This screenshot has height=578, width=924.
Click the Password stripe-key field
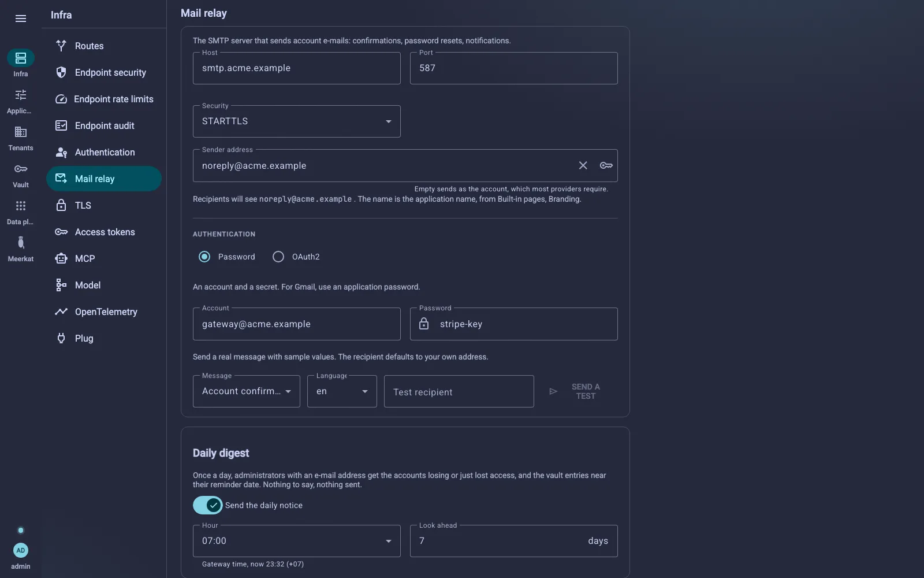point(514,324)
